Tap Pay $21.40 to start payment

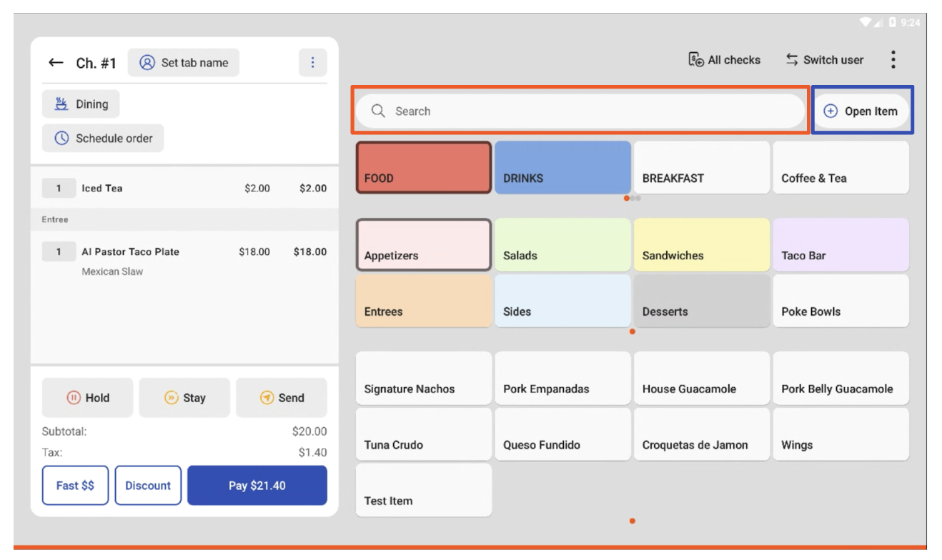tap(257, 485)
